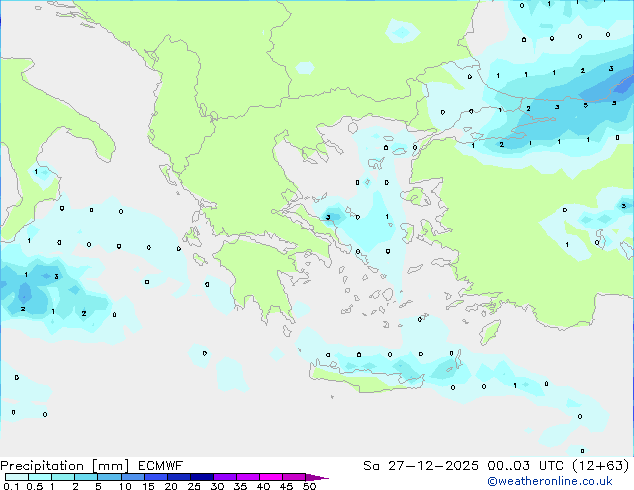Click the legend scale label '25'
634x490 pixels.
coord(194,486)
